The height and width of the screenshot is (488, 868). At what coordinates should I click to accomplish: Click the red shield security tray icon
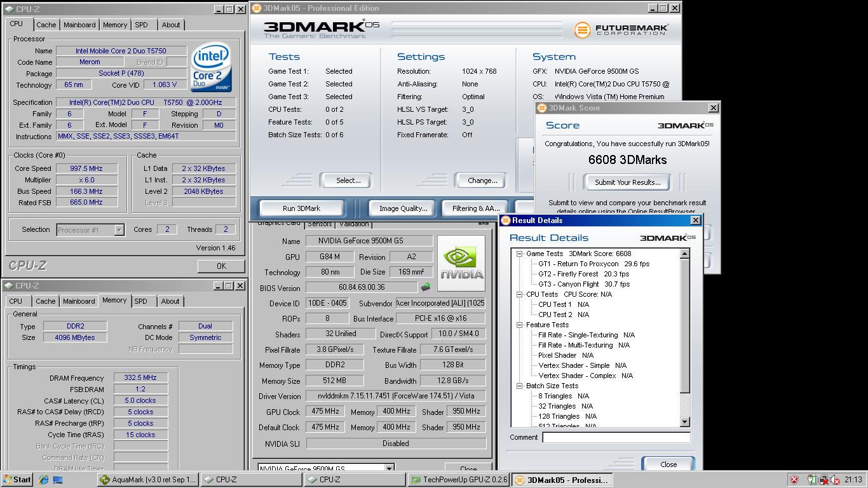point(794,480)
